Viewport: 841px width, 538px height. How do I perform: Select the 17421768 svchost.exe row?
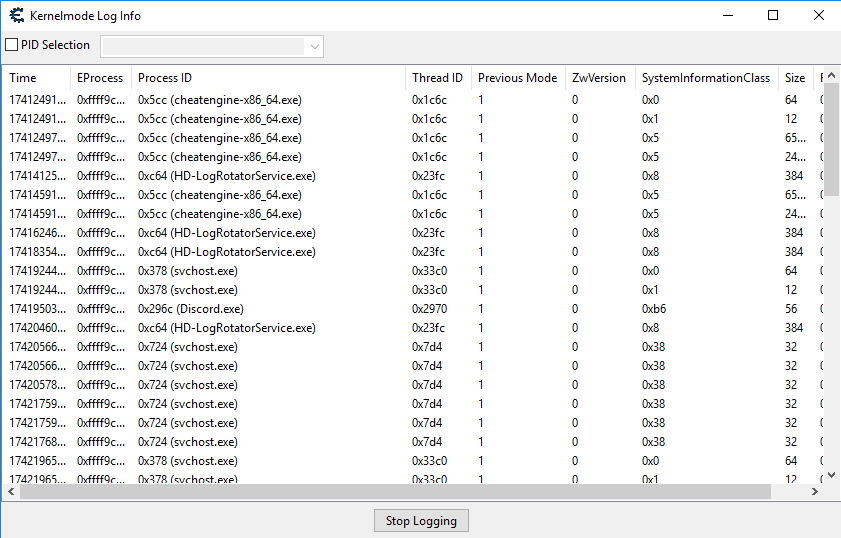tap(412, 442)
